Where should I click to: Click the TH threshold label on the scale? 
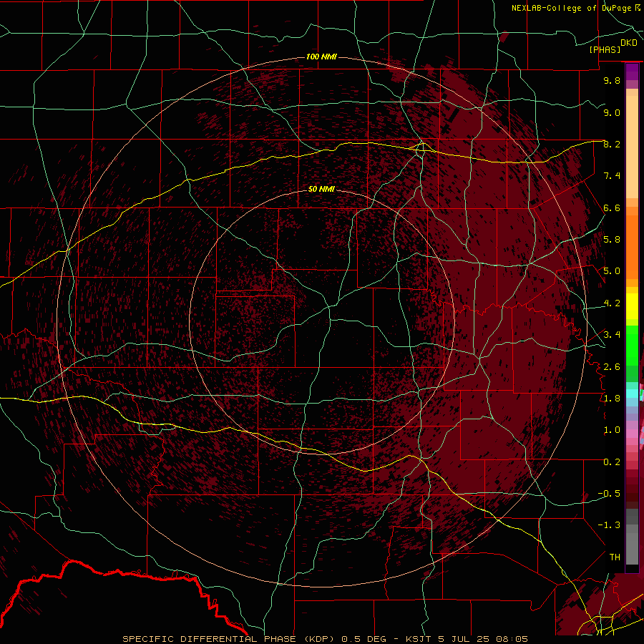(615, 557)
